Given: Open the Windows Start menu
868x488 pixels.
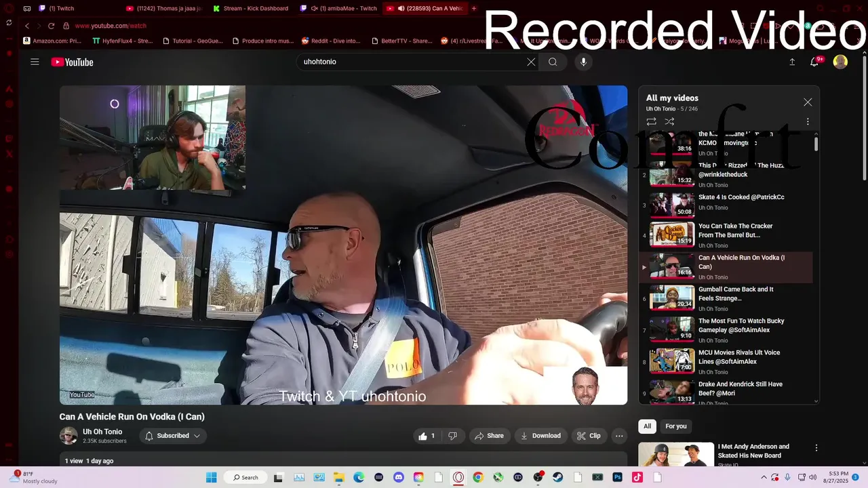Looking at the screenshot, I should [211, 477].
